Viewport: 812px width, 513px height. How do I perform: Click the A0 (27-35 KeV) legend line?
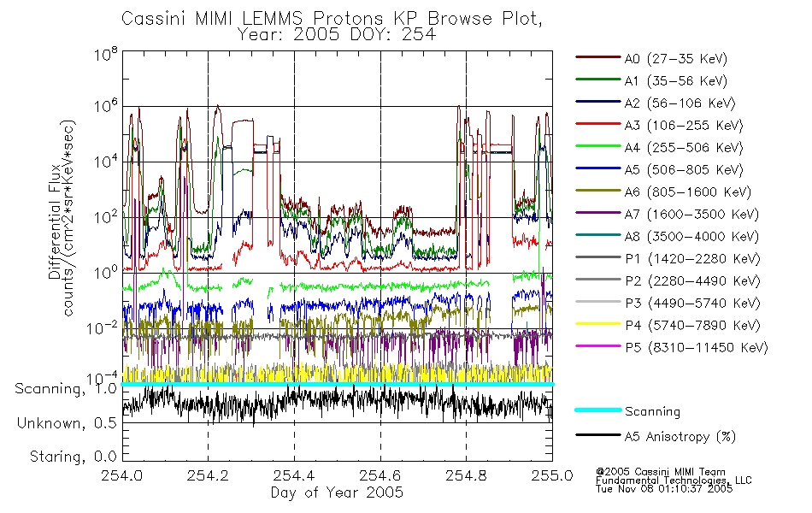598,57
